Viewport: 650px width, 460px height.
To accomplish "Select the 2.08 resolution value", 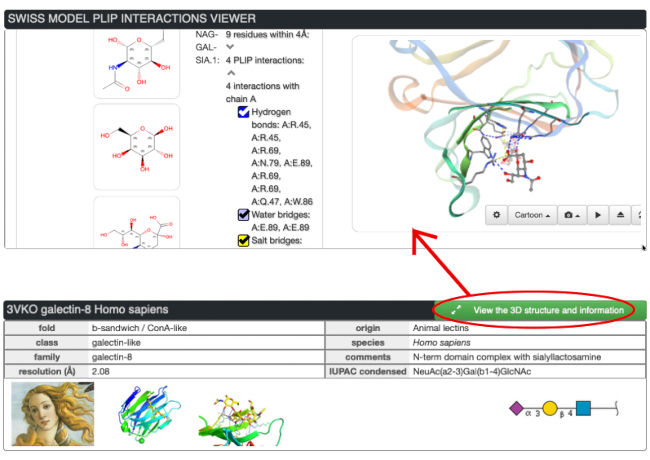I will [x=101, y=371].
